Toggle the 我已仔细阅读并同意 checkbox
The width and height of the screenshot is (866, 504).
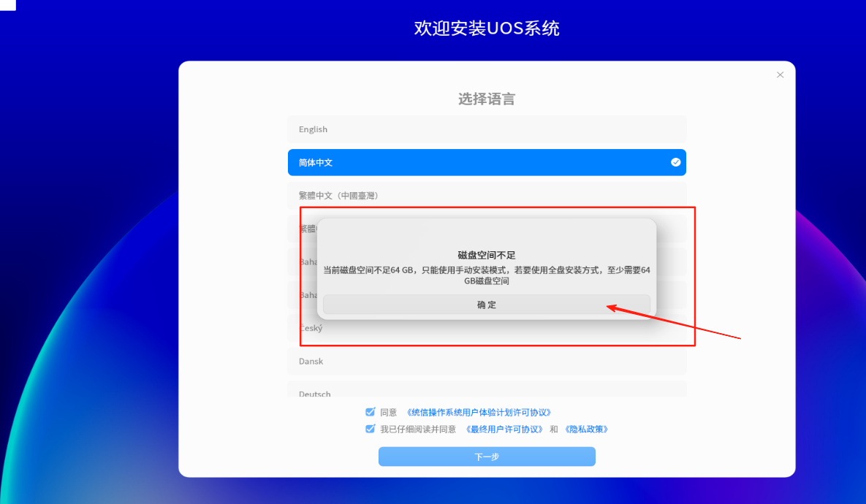370,429
